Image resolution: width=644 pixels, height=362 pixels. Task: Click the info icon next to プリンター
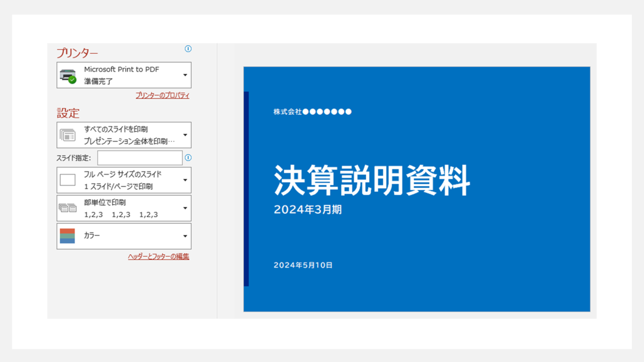click(x=188, y=49)
